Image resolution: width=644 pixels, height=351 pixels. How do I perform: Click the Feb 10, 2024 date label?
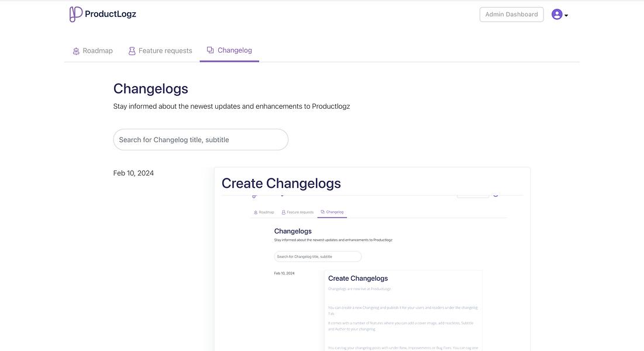[x=133, y=173]
